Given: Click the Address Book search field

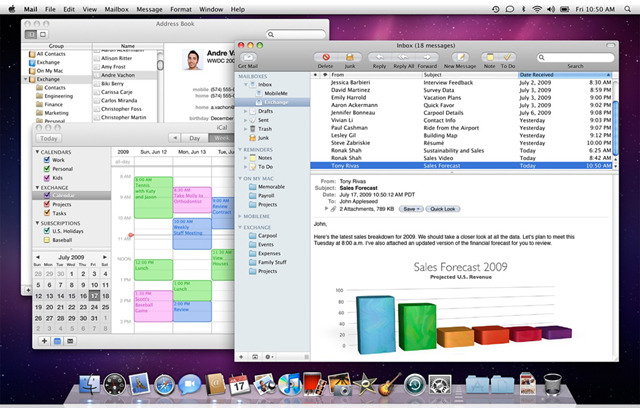Looking at the screenshot, I should (x=296, y=35).
